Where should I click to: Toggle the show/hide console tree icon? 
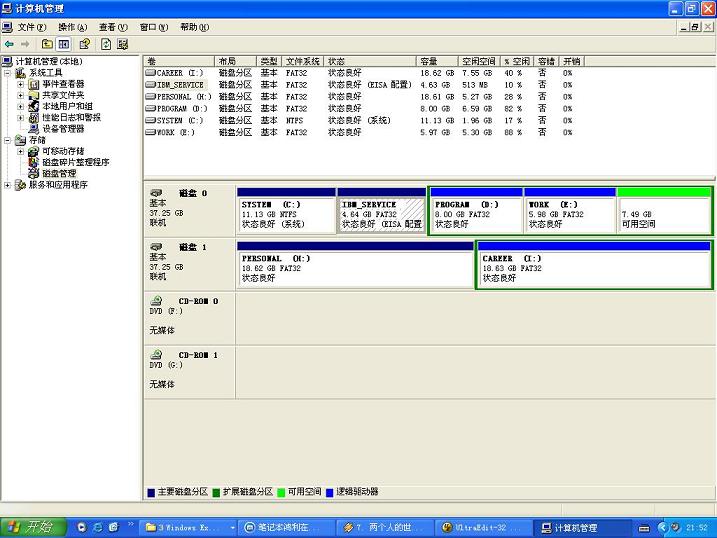point(64,44)
